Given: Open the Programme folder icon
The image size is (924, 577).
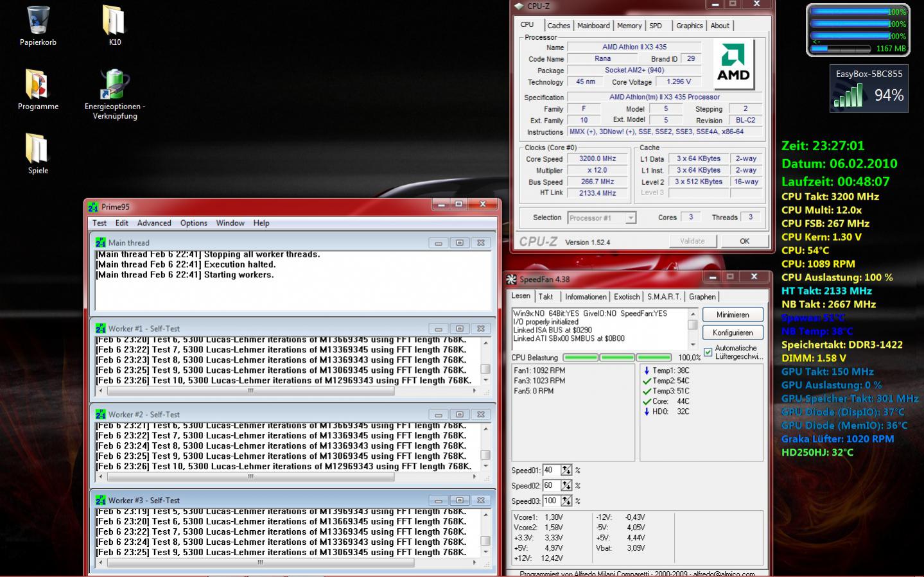Looking at the screenshot, I should (37, 85).
